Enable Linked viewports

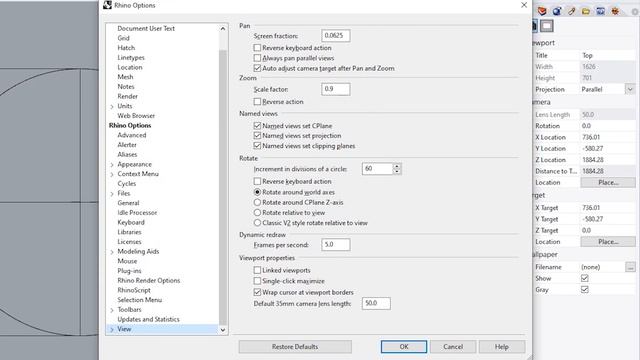pyautogui.click(x=257, y=270)
